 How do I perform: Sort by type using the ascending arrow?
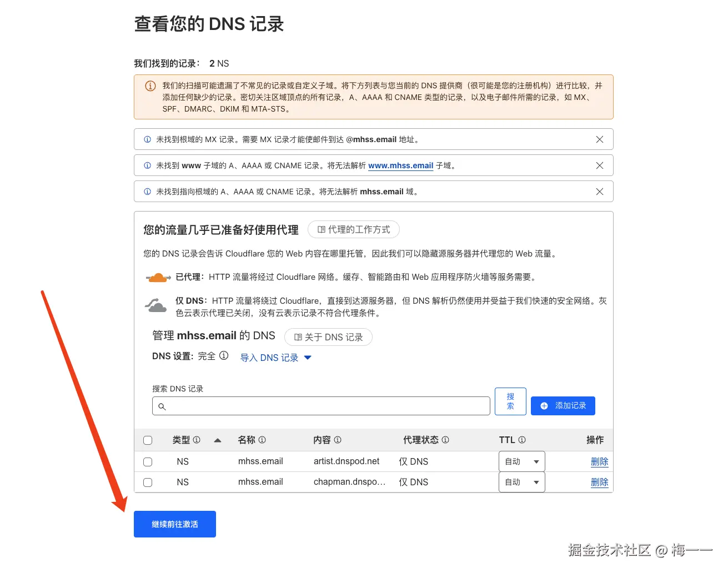click(218, 440)
